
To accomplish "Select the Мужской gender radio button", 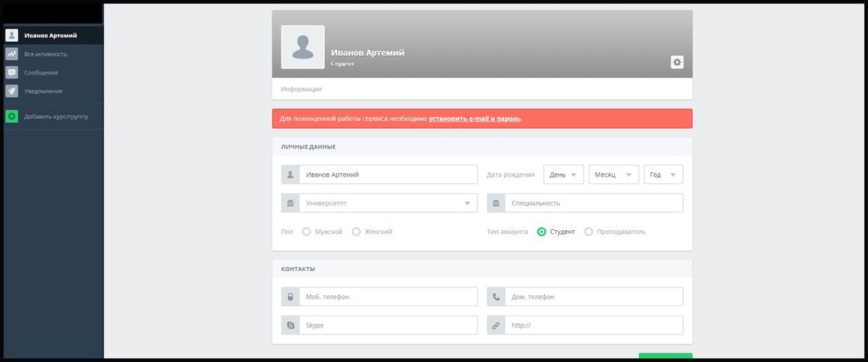I will tap(307, 232).
